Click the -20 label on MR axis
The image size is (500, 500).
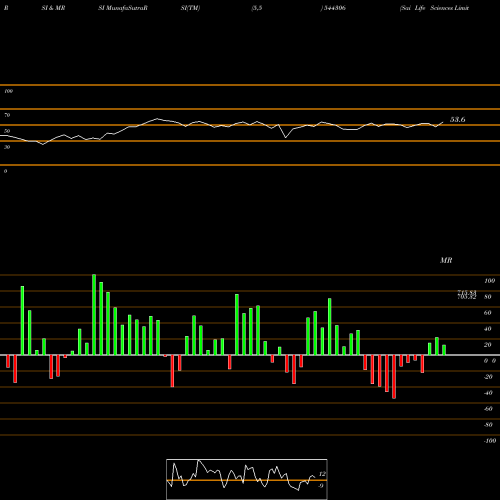488,377
